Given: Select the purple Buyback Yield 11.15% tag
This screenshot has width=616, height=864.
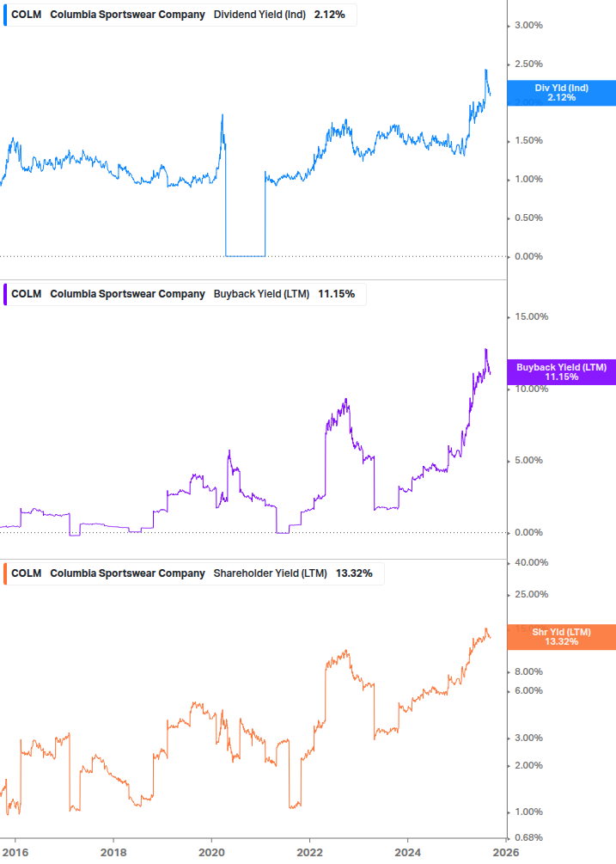Looking at the screenshot, I should pyautogui.click(x=562, y=372).
